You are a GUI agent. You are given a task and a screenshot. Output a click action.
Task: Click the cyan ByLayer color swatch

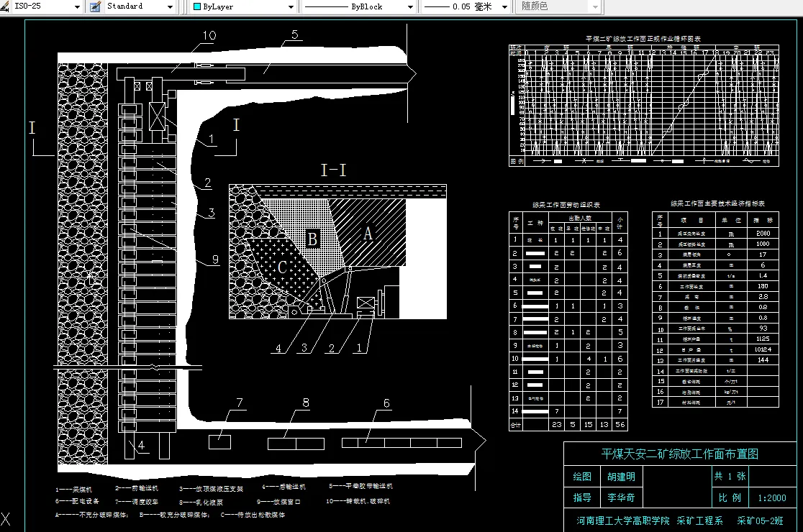coord(196,6)
